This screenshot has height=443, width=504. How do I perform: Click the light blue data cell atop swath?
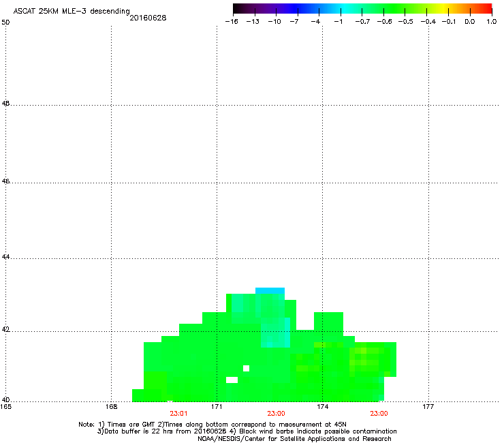(270, 290)
